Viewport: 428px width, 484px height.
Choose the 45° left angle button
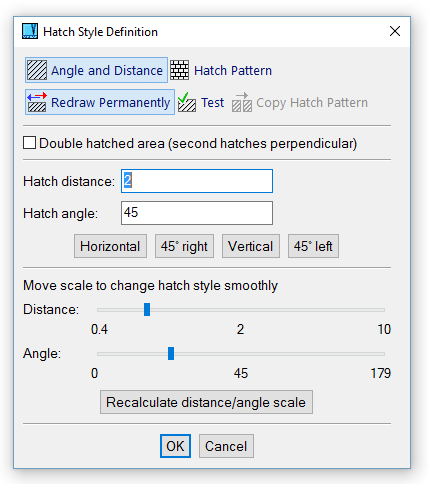click(313, 246)
